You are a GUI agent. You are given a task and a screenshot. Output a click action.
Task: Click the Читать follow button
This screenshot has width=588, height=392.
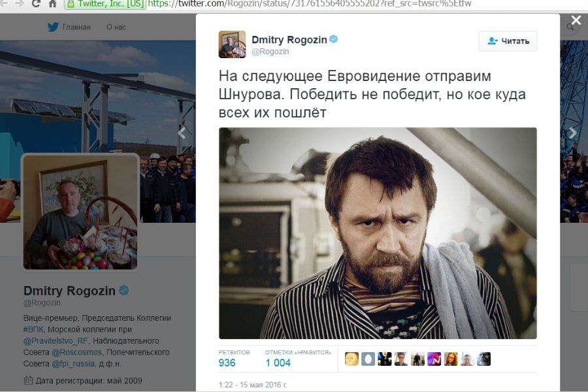(508, 41)
